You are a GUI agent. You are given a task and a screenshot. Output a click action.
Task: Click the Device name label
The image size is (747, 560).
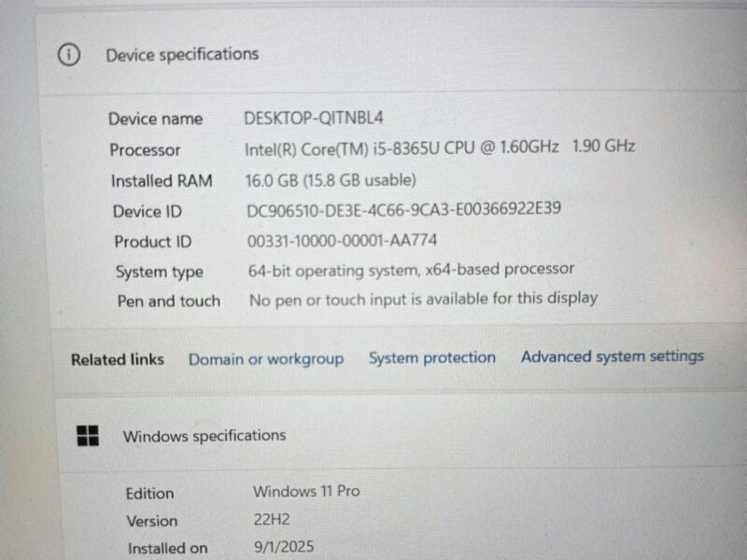(x=155, y=119)
